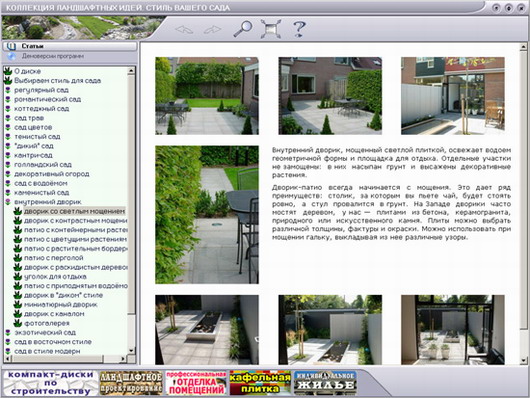The image size is (530, 398).
Task: Click the magnifying glass search icon
Action: (x=243, y=29)
